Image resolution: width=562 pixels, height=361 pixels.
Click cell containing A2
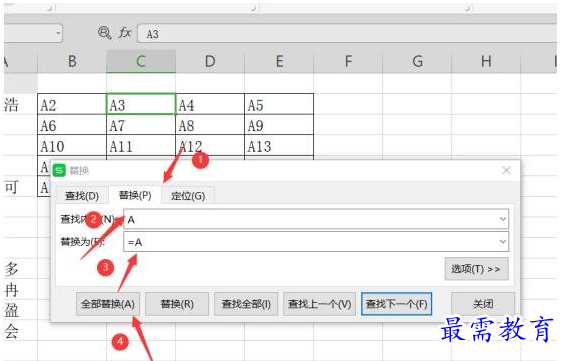click(72, 104)
